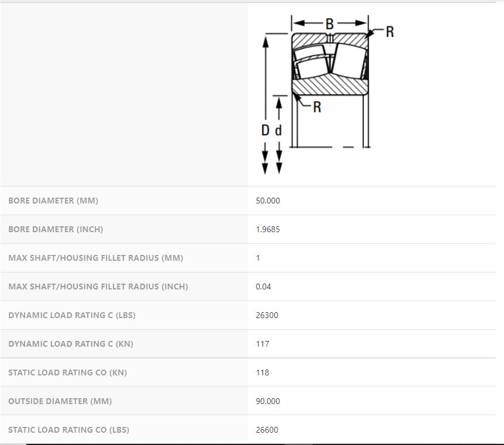Click the 117 dynamic load value
The image size is (504, 445).
[x=263, y=344]
